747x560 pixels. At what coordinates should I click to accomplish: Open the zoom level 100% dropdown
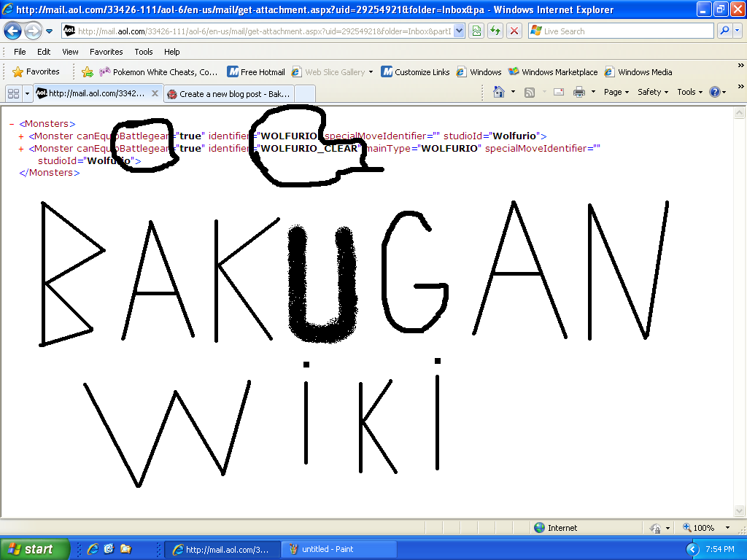[x=727, y=528]
